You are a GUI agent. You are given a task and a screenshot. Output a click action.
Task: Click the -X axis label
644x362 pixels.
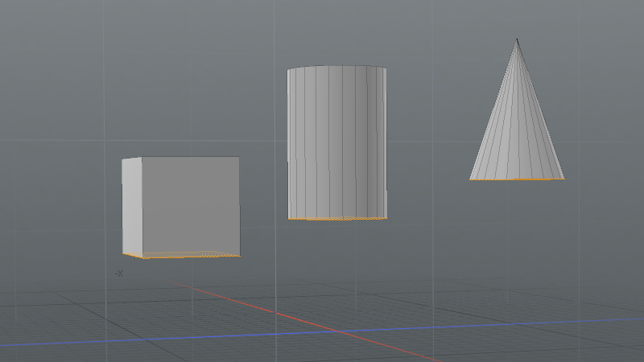tap(118, 274)
